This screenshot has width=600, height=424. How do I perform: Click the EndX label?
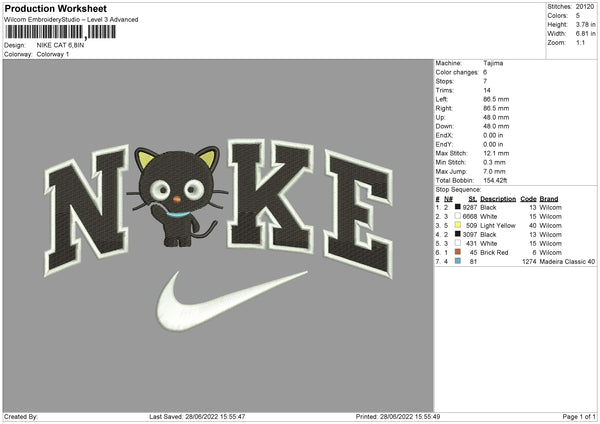point(444,135)
